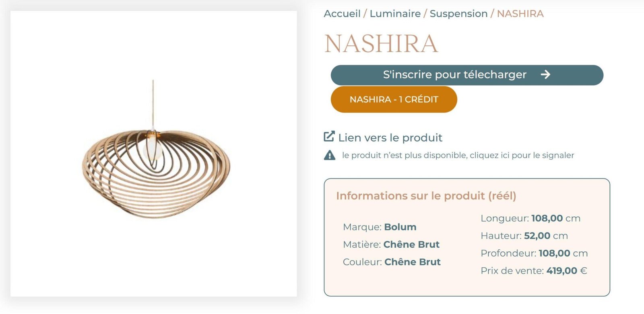The image size is (644, 314).
Task: Navigate to the Suspension breadcrumb
Action: point(458,14)
